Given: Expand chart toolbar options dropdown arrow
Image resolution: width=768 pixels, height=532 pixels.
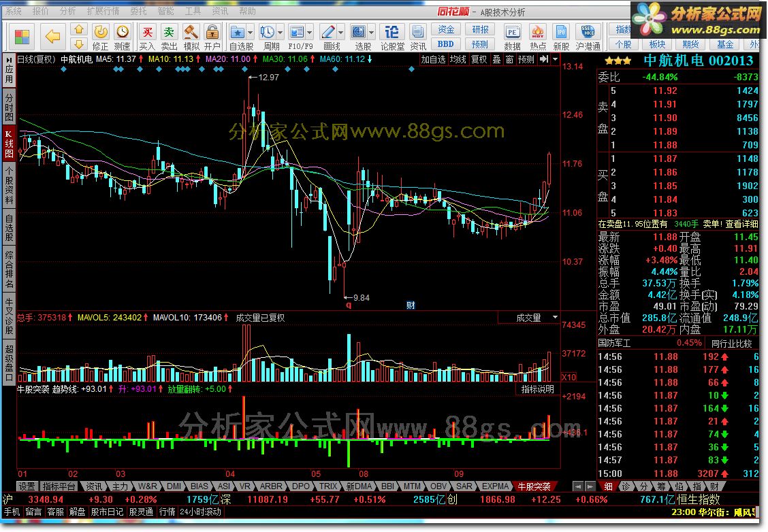Looking at the screenshot, I should pos(555,59).
